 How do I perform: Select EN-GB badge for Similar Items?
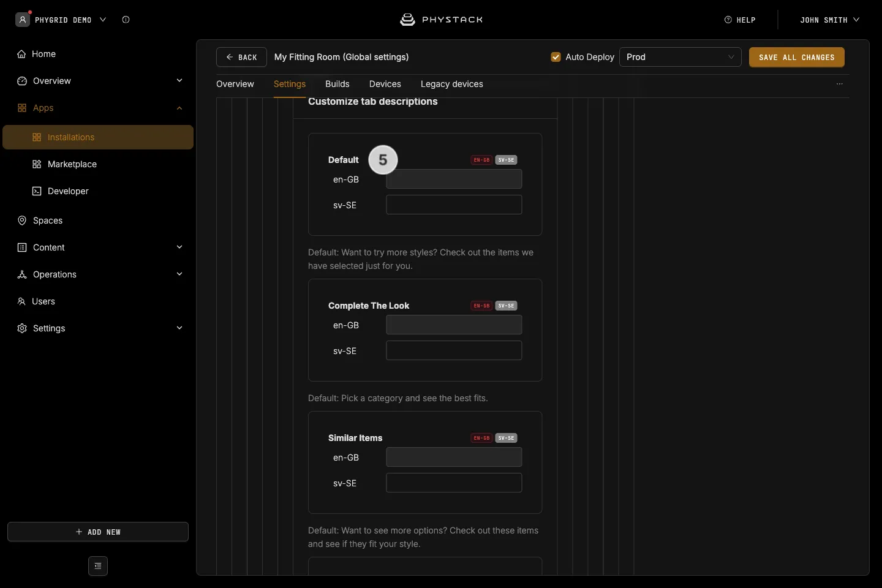[481, 438]
